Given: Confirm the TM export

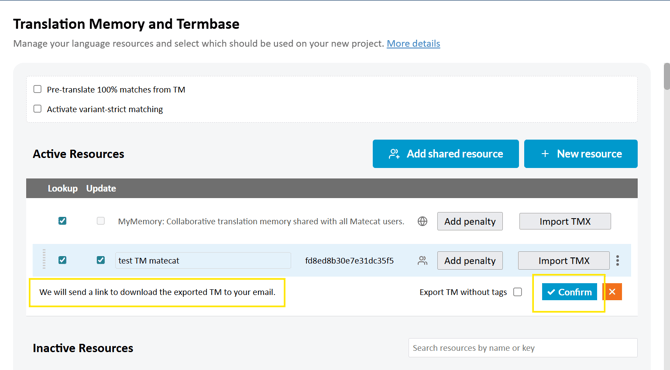Looking at the screenshot, I should pos(570,292).
